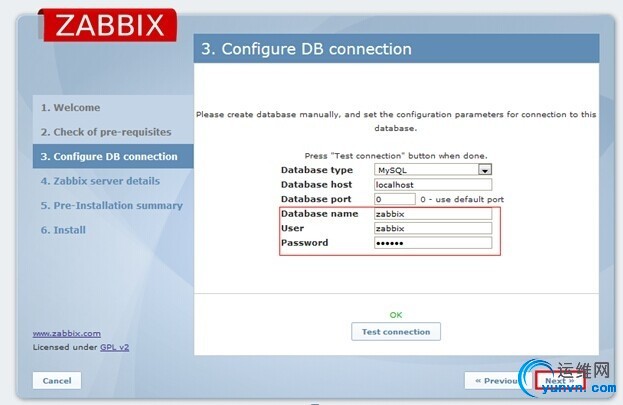
Task: Select the 3. Configure DB connection step
Action: (113, 157)
